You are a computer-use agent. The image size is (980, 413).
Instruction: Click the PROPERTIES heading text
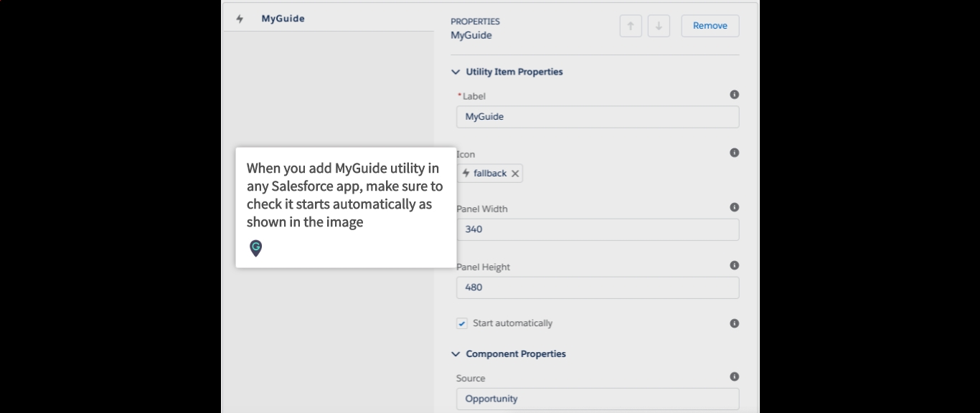pos(476,22)
